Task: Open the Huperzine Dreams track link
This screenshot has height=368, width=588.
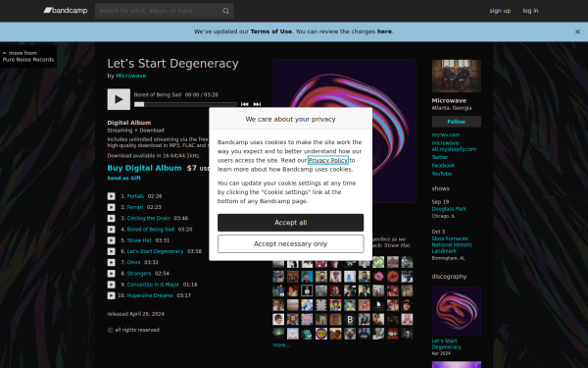Action: 150,296
